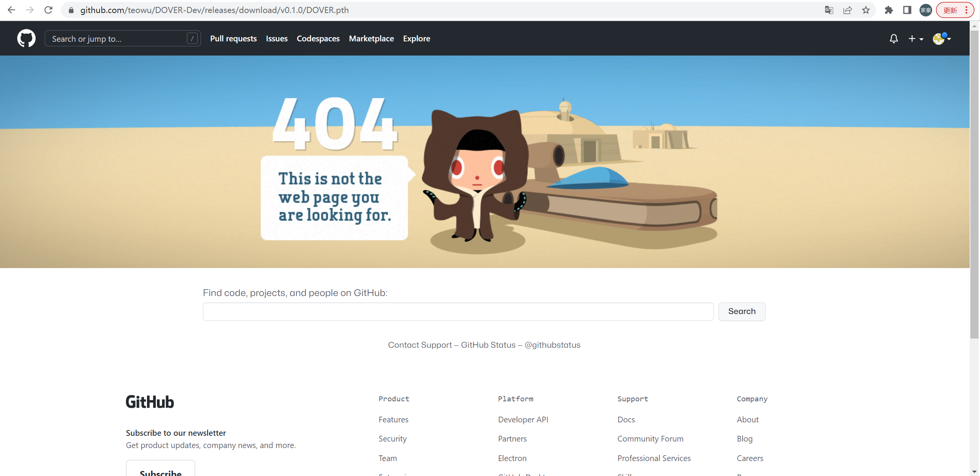This screenshot has width=980, height=476.
Task: Open the Contact Support link
Action: pyautogui.click(x=420, y=345)
